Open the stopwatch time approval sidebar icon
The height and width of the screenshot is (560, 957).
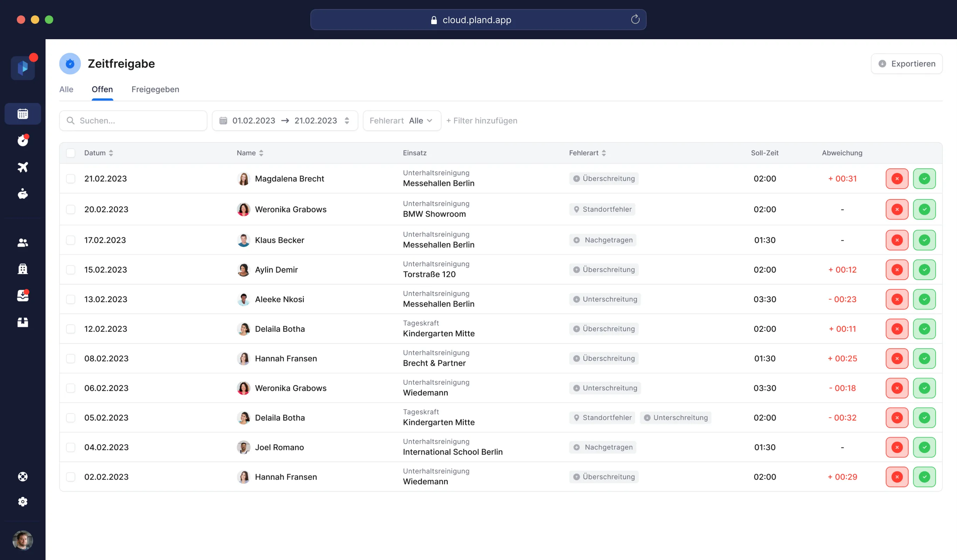pos(23,140)
